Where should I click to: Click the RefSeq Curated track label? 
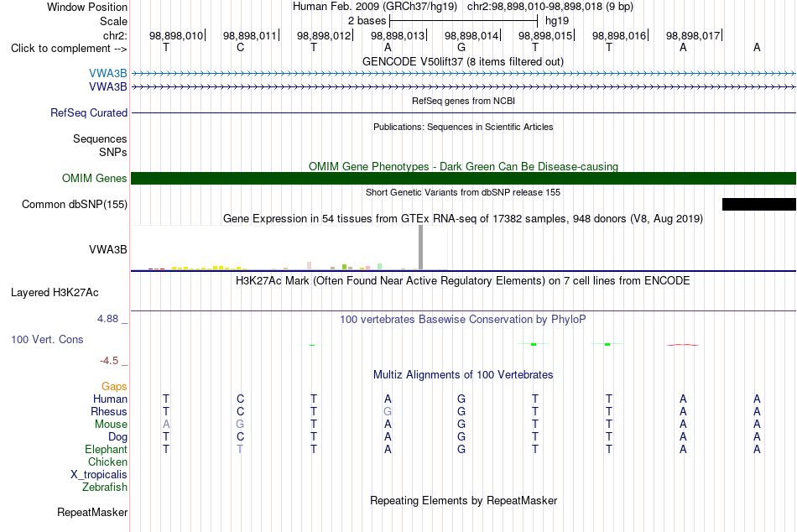pyautogui.click(x=88, y=113)
